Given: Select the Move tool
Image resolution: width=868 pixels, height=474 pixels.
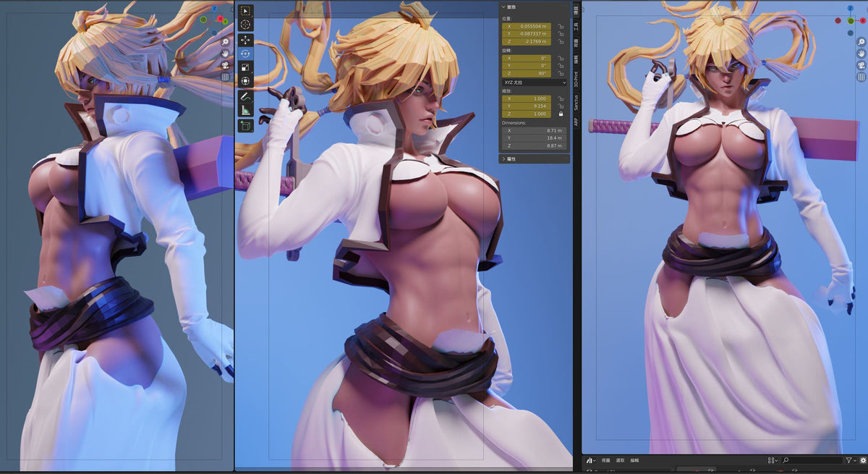Looking at the screenshot, I should coord(245,40).
